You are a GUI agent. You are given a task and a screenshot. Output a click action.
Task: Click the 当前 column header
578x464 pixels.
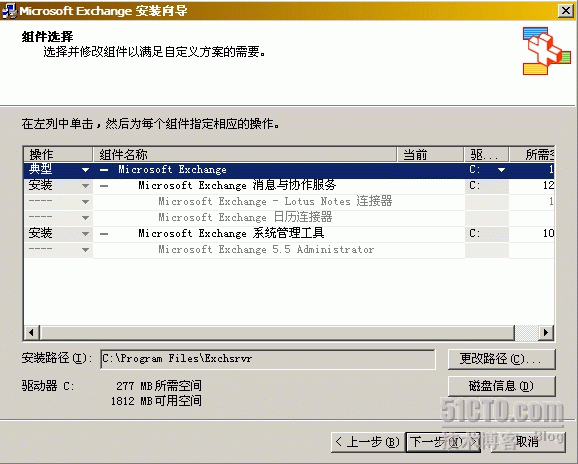coord(430,154)
